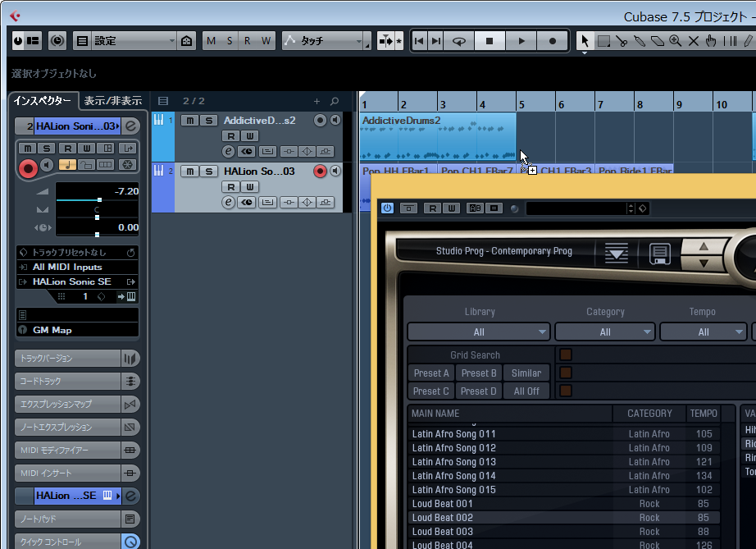Go to next marker button

pos(436,41)
